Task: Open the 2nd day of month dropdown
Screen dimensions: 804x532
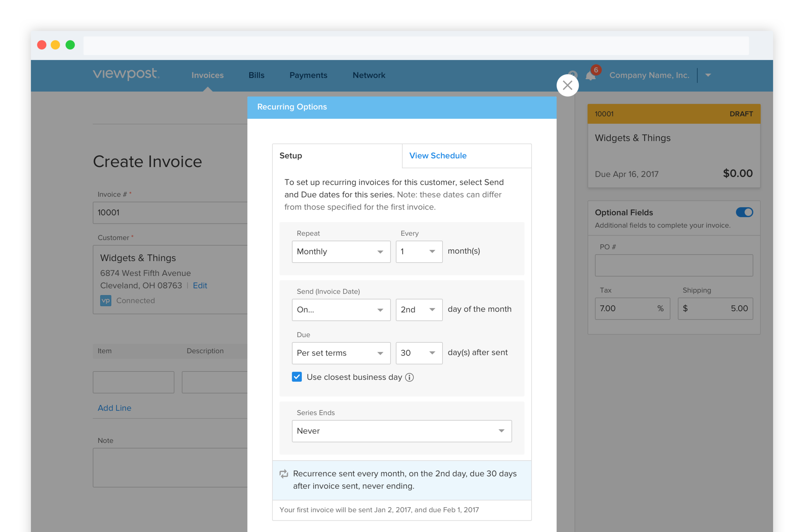Action: tap(419, 309)
